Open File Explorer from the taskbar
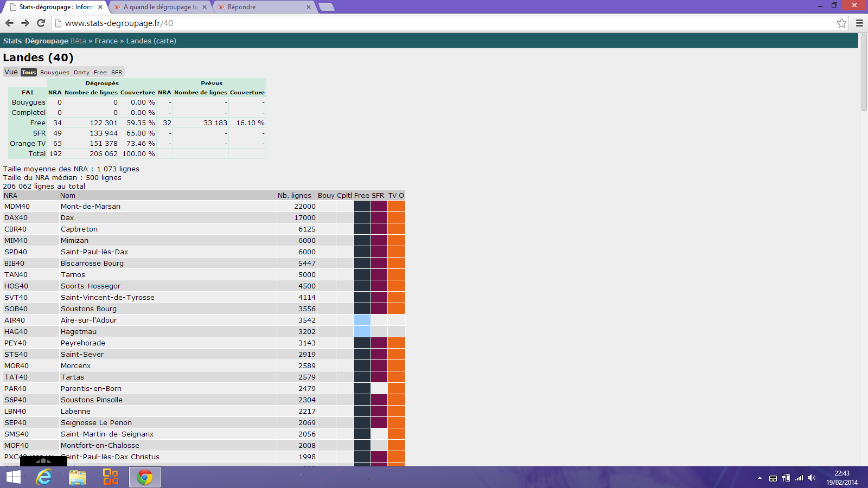 [78, 477]
